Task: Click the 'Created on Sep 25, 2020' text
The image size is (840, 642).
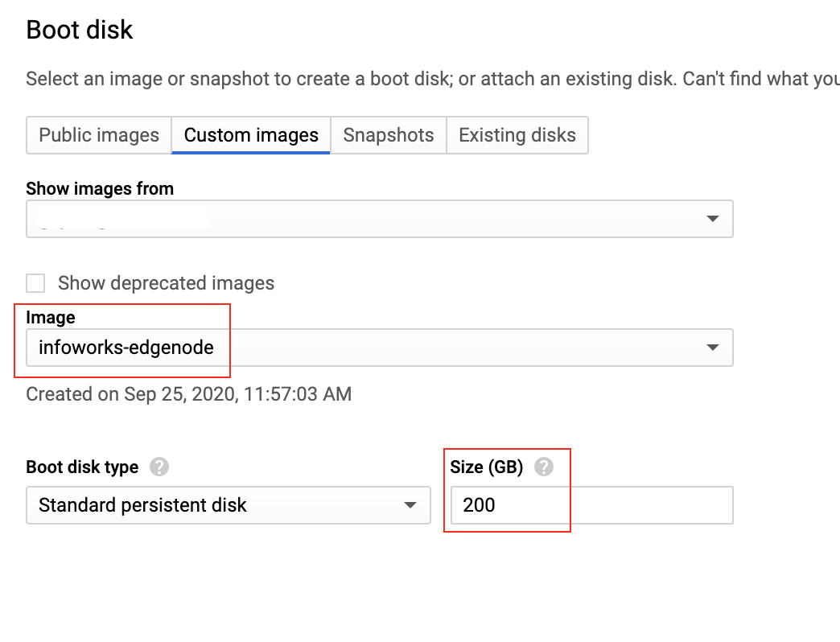Action: tap(188, 394)
